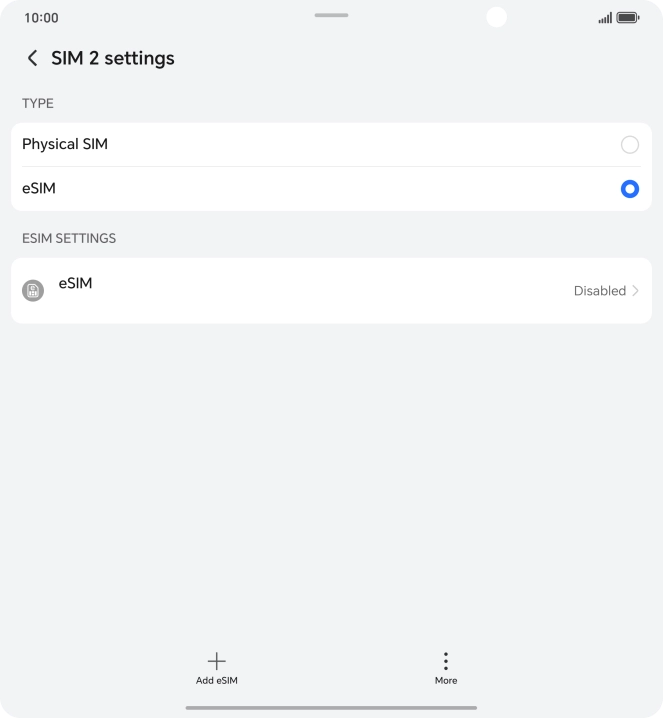This screenshot has height=718, width=663.
Task: Go back using the back arrow
Action: (x=33, y=58)
